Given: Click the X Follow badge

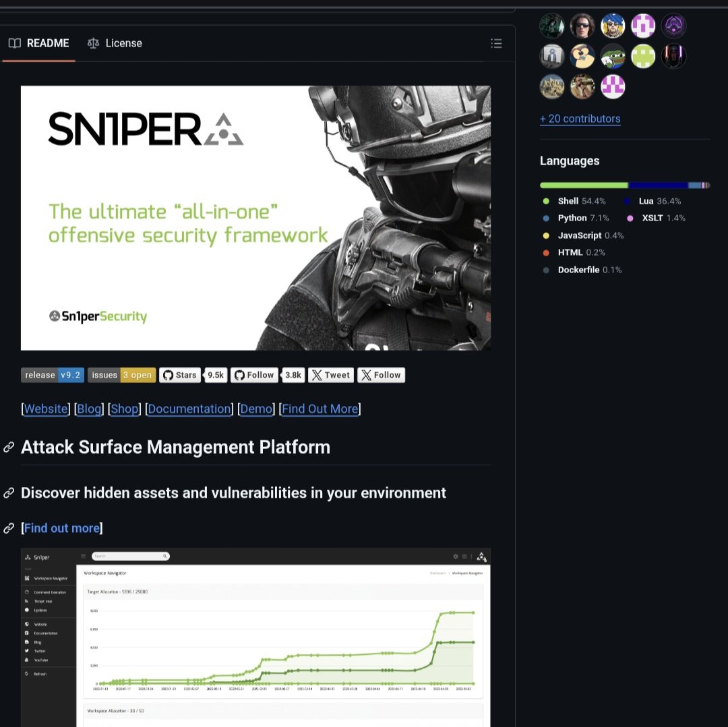Looking at the screenshot, I should (381, 375).
